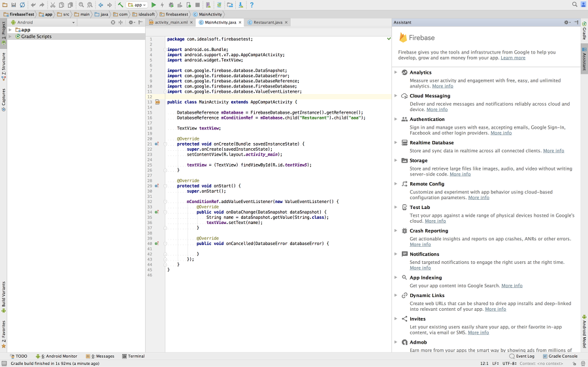This screenshot has width=588, height=367.
Task: Run the app with the green play icon
Action: [154, 5]
